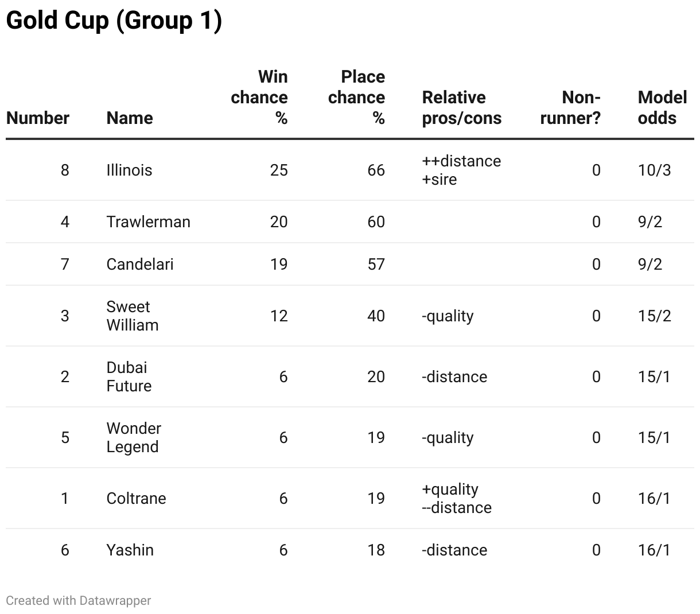Screen dimensions: 700x614
Task: Click the Yashin name cell
Action: pyautogui.click(x=130, y=550)
